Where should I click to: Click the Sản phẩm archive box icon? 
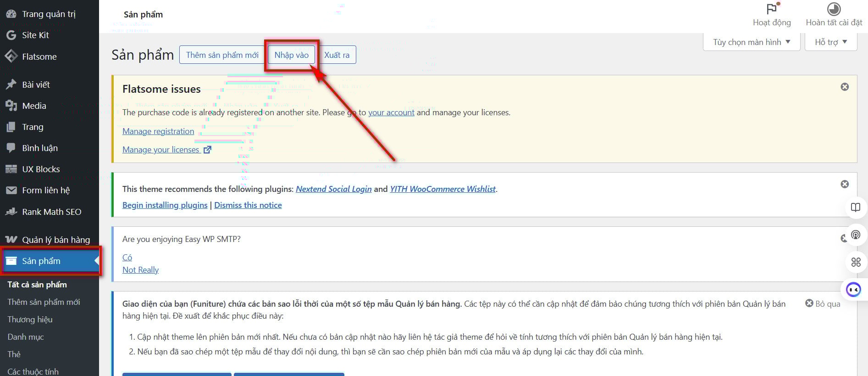pos(11,261)
